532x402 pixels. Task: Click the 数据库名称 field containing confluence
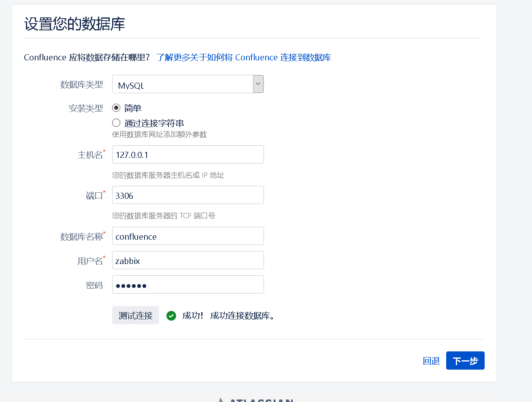tap(188, 236)
